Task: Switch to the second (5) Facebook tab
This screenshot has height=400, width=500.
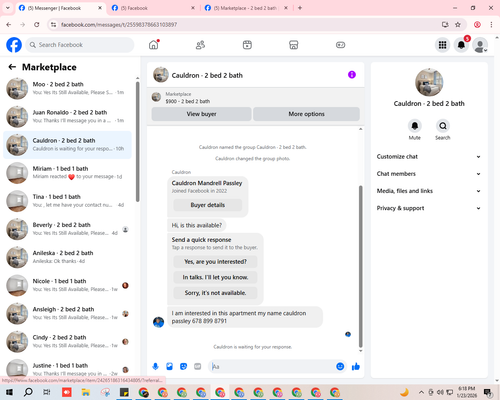Action: click(x=153, y=8)
